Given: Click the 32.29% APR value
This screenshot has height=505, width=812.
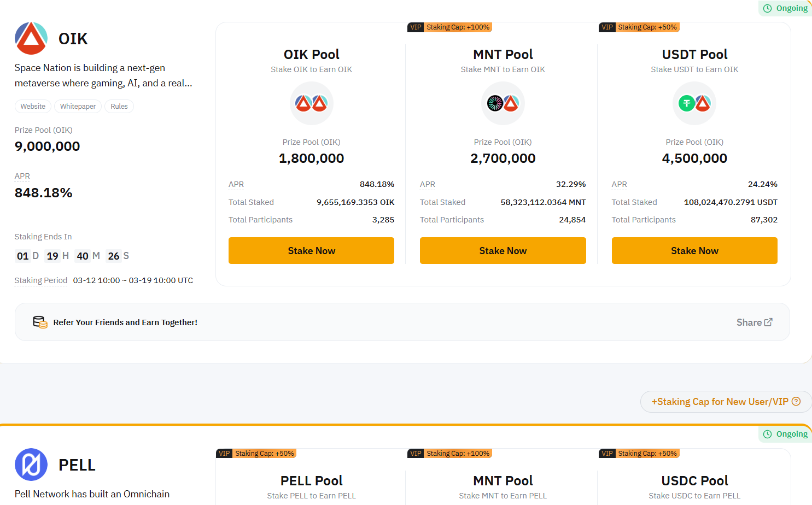Looking at the screenshot, I should tap(571, 185).
